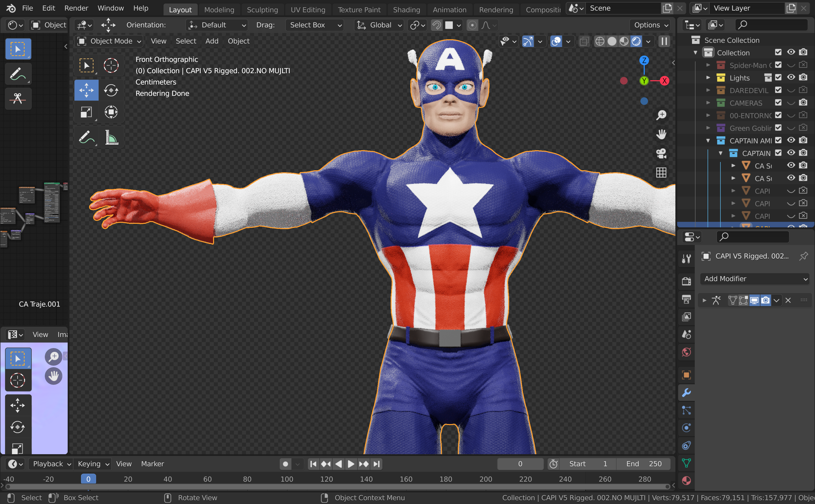815x504 pixels.
Task: Select rendered viewport shading mode
Action: (x=636, y=41)
